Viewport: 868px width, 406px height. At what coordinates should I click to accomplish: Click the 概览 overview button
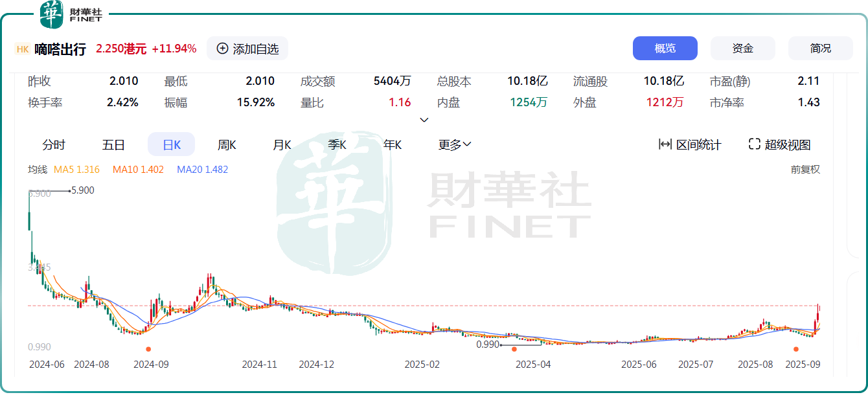click(665, 49)
